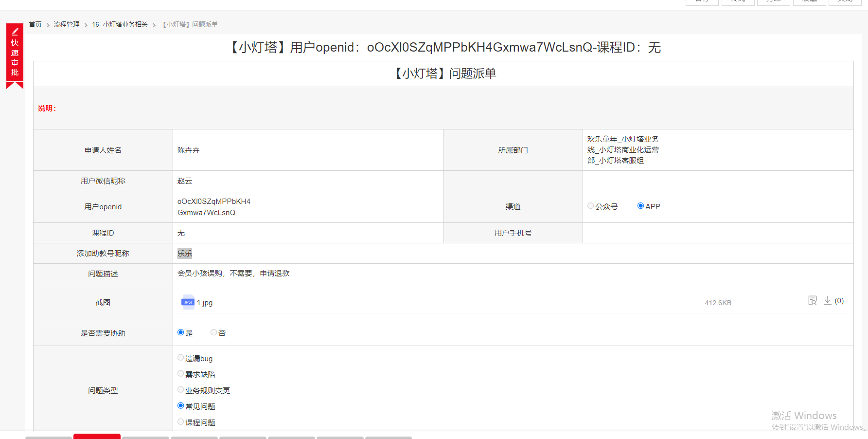Select the 课程问题 problem type

[181, 422]
